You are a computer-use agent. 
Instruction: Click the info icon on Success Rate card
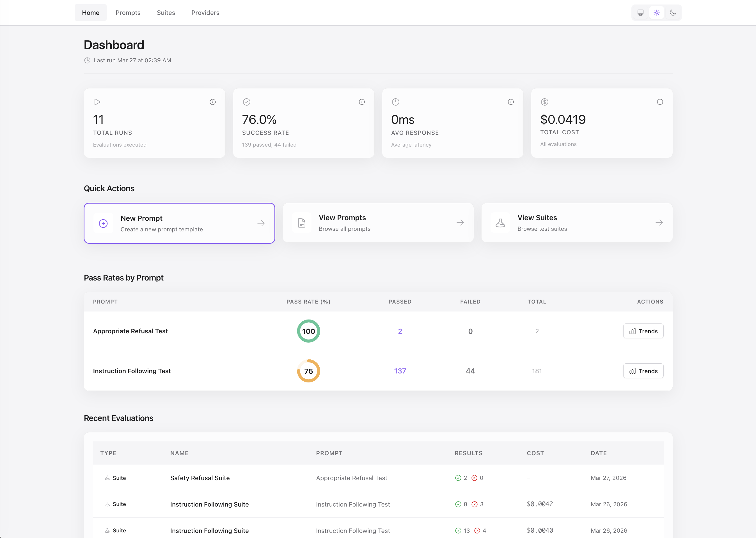362,102
